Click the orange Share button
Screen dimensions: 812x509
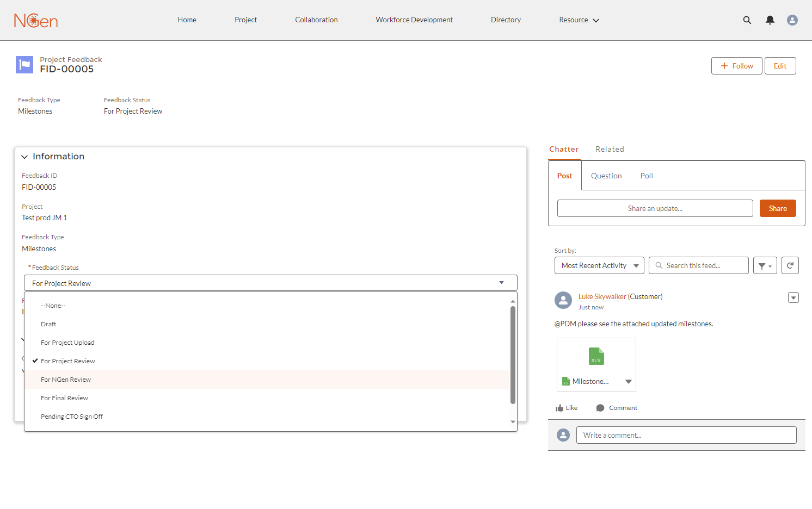[778, 208]
